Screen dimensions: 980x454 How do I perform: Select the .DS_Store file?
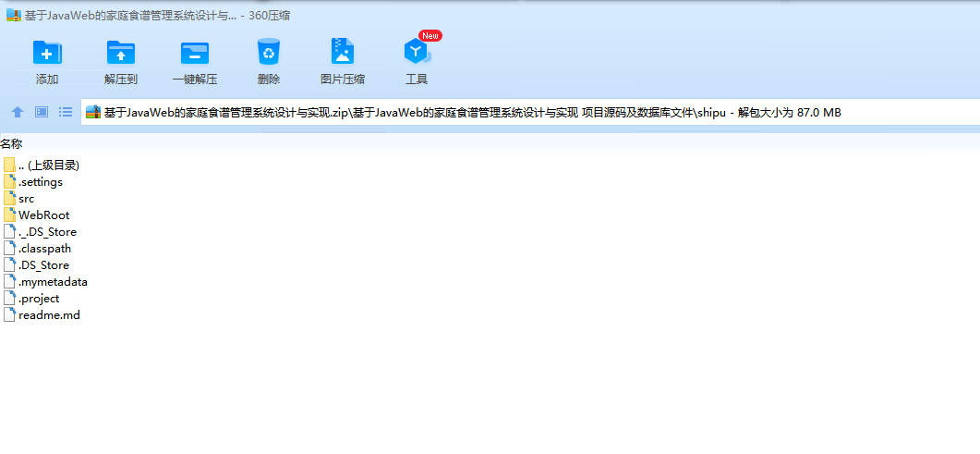(x=36, y=265)
